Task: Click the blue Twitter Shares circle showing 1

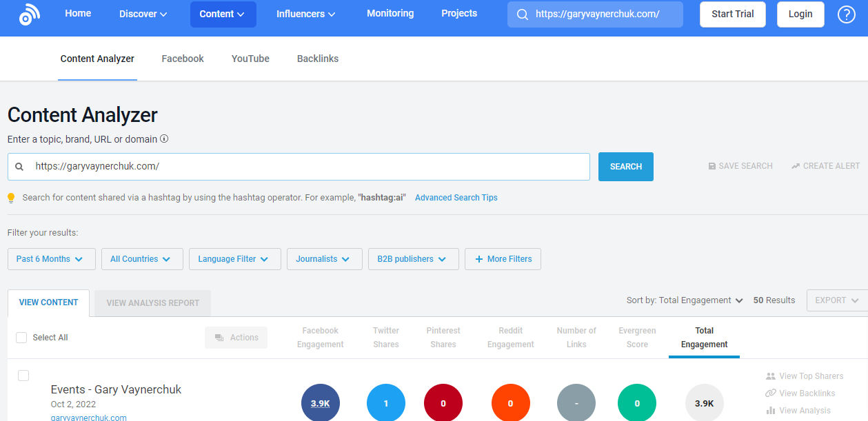Action: click(x=386, y=403)
